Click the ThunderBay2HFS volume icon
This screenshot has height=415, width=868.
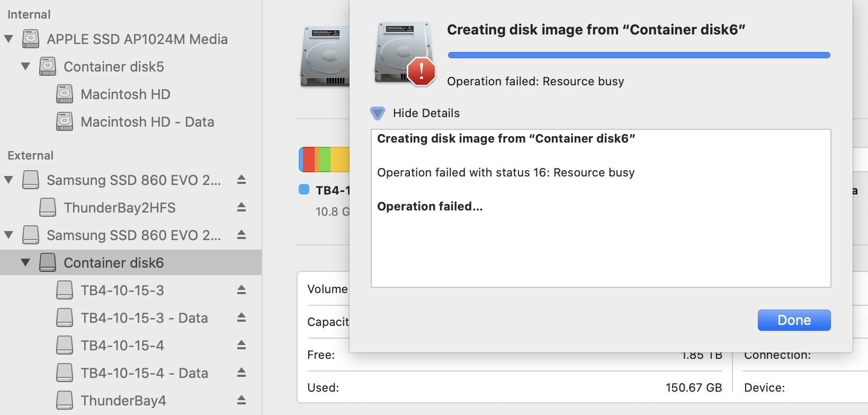[x=48, y=207]
